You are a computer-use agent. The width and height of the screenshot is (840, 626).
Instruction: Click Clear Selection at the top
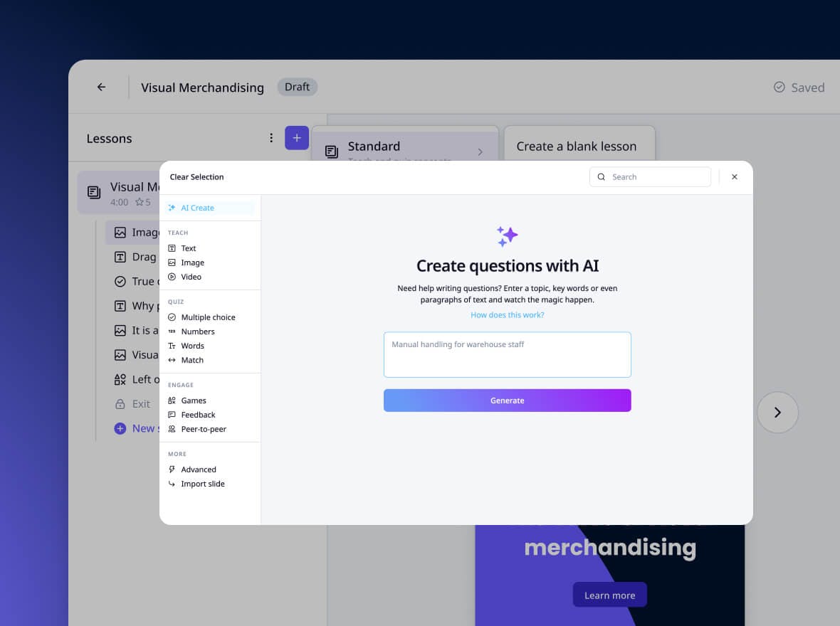[x=196, y=176]
